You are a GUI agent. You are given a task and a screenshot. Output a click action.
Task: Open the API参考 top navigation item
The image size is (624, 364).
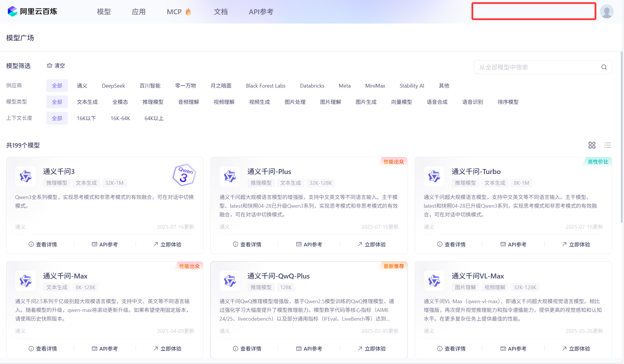point(261,12)
